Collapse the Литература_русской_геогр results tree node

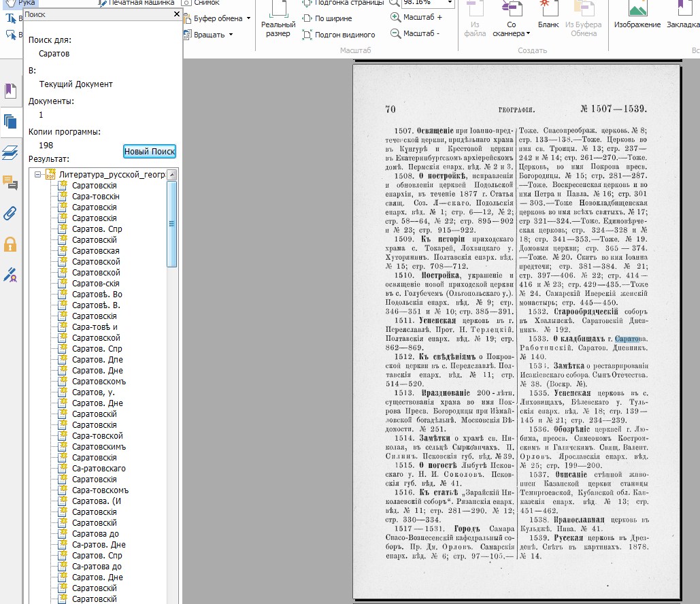click(x=37, y=175)
